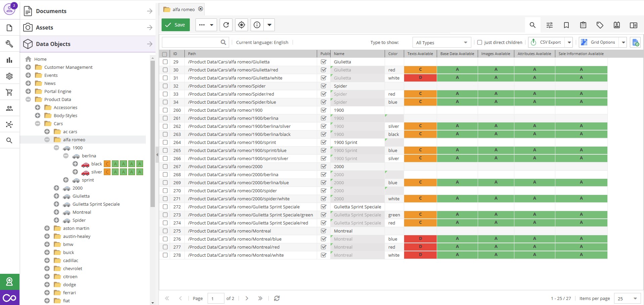Toggle Published checkbox for row ID 275
644x305 pixels.
click(x=324, y=231)
